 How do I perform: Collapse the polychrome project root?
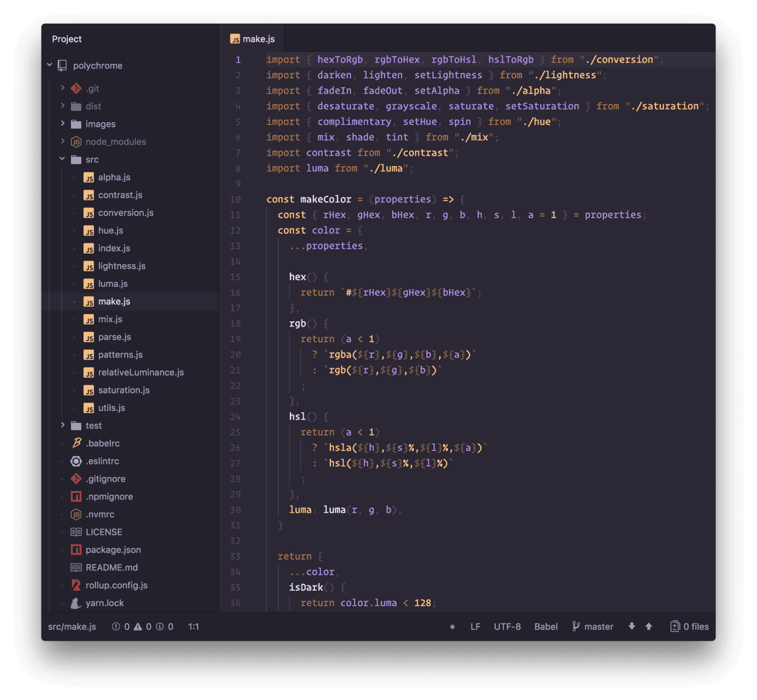click(x=50, y=65)
